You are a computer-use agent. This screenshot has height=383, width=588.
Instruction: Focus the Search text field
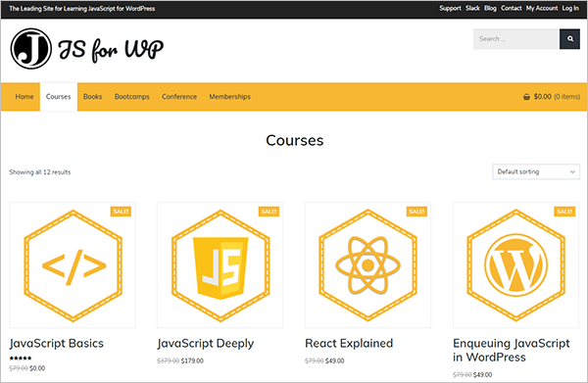pos(516,38)
